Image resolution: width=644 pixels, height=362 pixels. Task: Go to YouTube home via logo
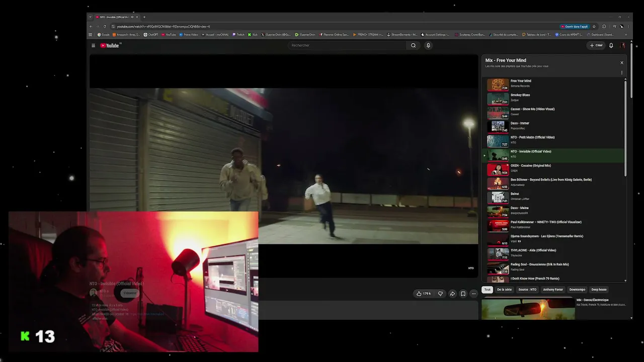coord(110,45)
